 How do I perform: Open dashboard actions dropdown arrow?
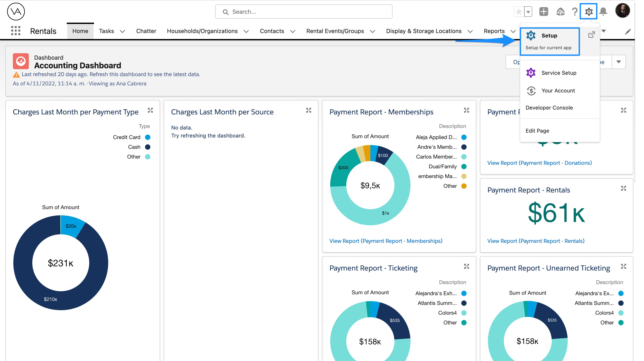[618, 62]
